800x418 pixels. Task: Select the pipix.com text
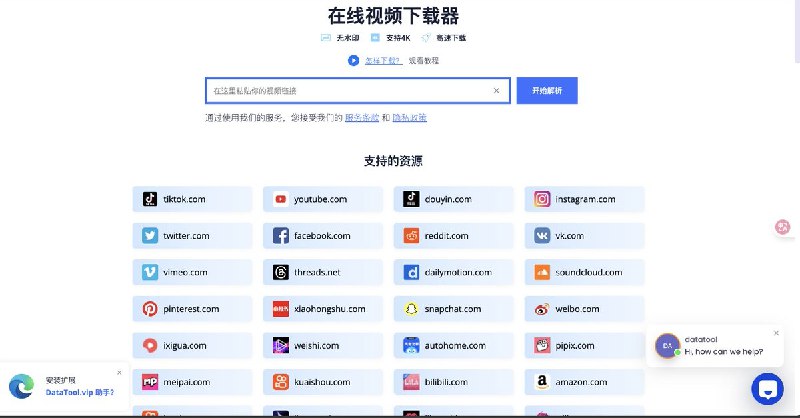click(574, 346)
